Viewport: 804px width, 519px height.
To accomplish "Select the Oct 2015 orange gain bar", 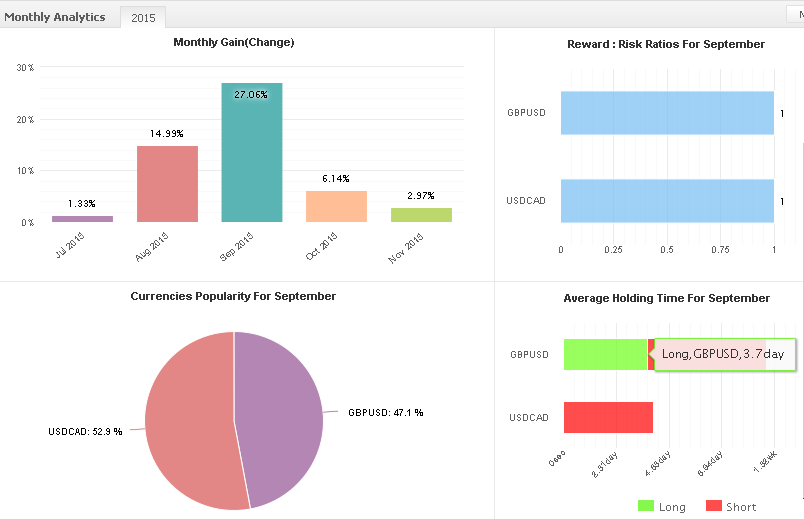I will 336,206.
